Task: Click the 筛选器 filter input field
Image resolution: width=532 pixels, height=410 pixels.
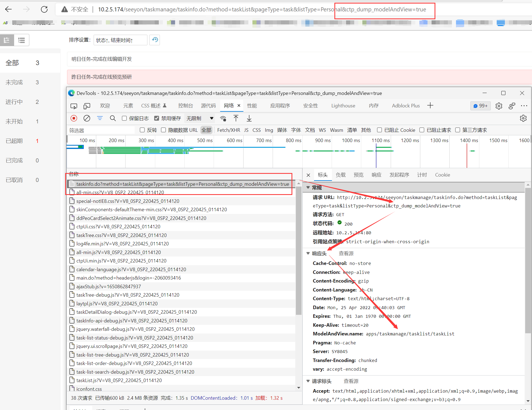Action: [101, 130]
